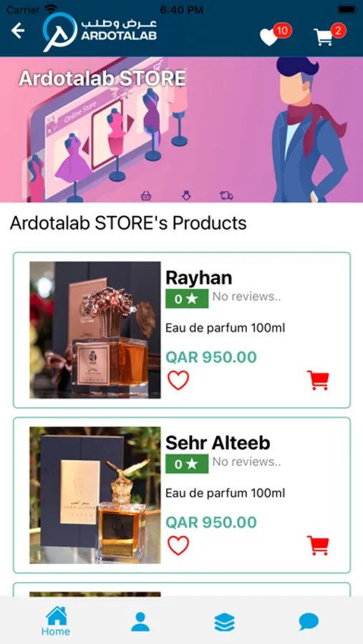Switch to Home tab
Image resolution: width=363 pixels, height=644 pixels.
point(56,620)
